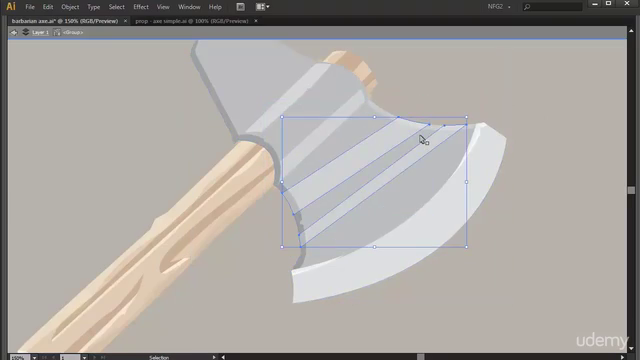Click the vertical scrollbar up arrow
Image resolution: width=640 pixels, height=360 pixels.
[x=631, y=31]
